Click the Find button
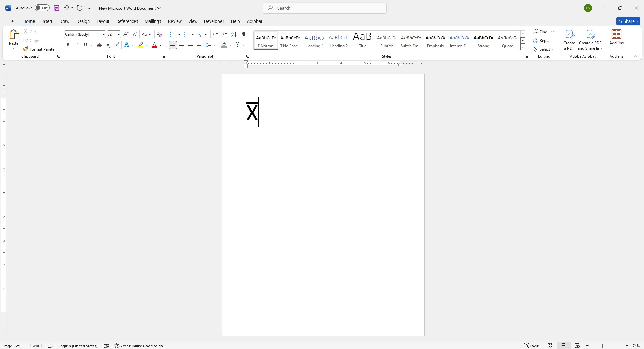 click(x=541, y=32)
